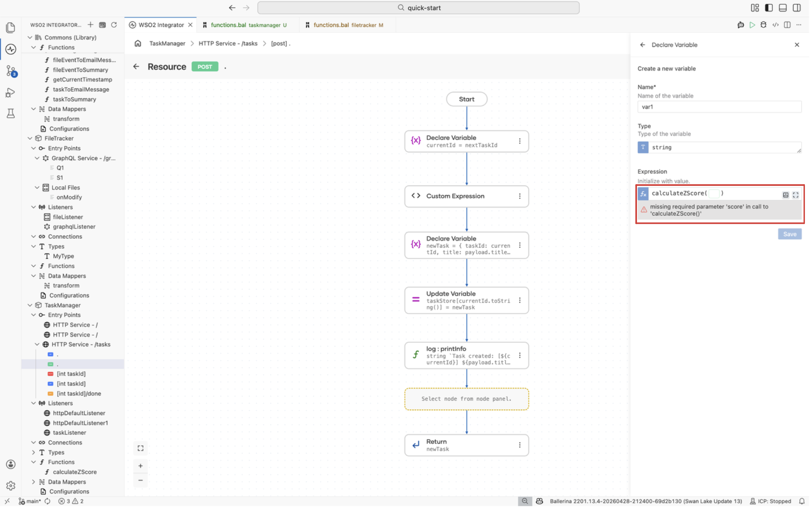Collapse GraphQL Service entry in FileTracker

point(37,158)
